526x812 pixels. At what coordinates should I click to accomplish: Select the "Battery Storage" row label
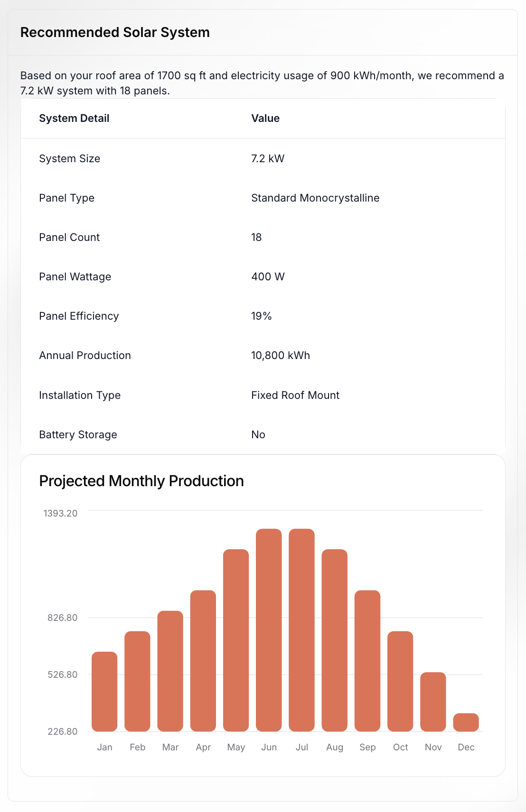pos(78,434)
